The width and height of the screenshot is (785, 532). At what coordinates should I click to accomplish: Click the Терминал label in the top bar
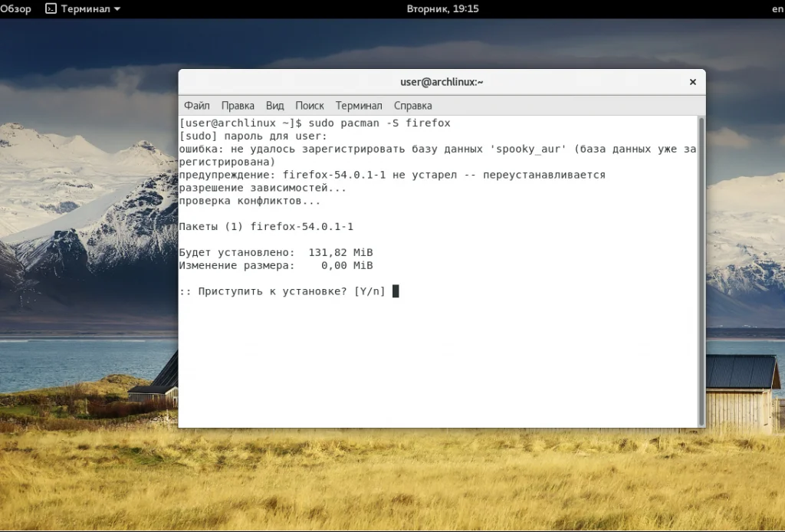click(x=85, y=9)
